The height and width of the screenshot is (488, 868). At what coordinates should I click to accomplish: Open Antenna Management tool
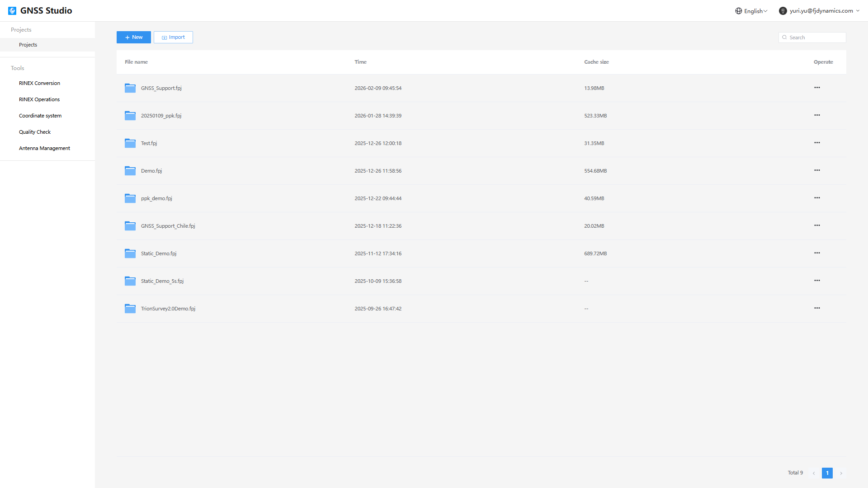coord(44,148)
